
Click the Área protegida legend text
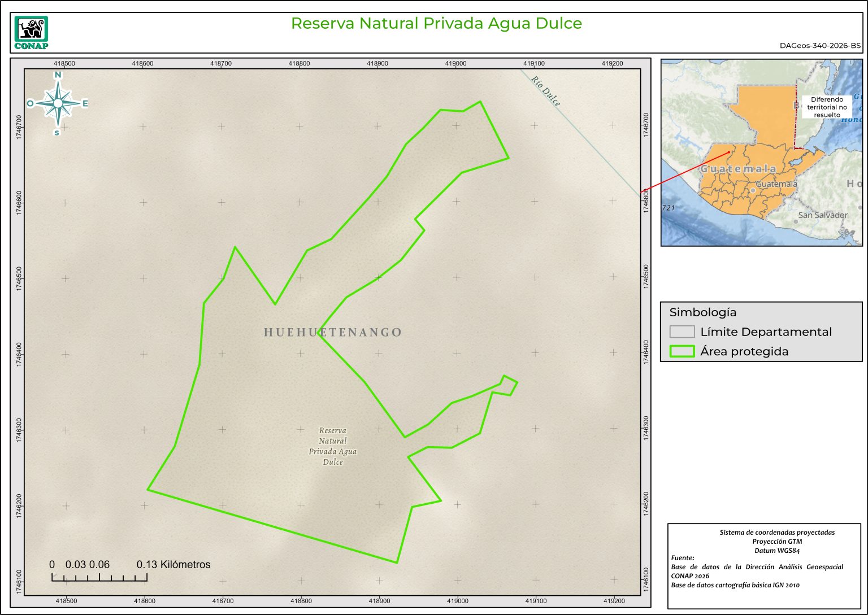click(744, 351)
